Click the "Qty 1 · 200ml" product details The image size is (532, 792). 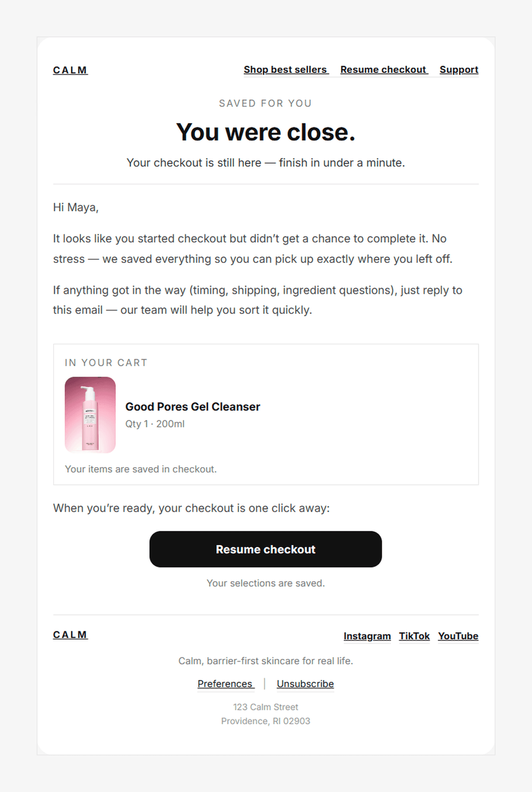click(155, 424)
